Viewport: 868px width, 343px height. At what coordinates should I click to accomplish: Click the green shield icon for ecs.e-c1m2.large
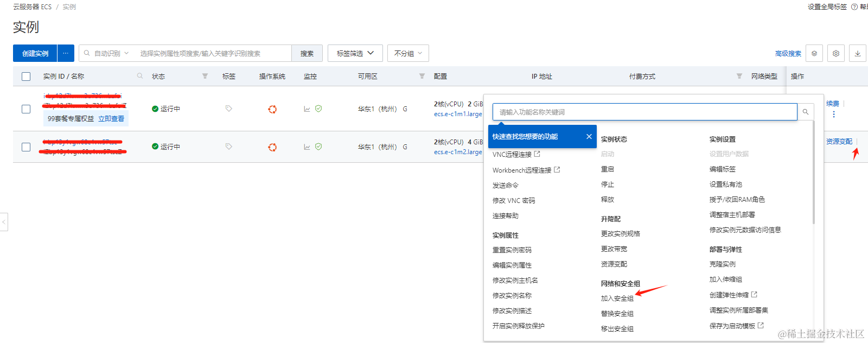(318, 147)
